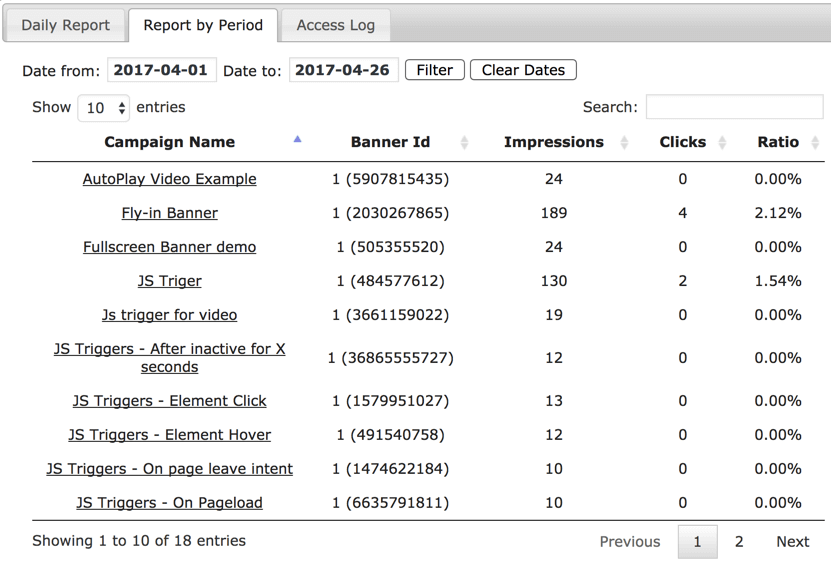Focus the Date from field
This screenshot has height=570, width=831.
[161, 70]
